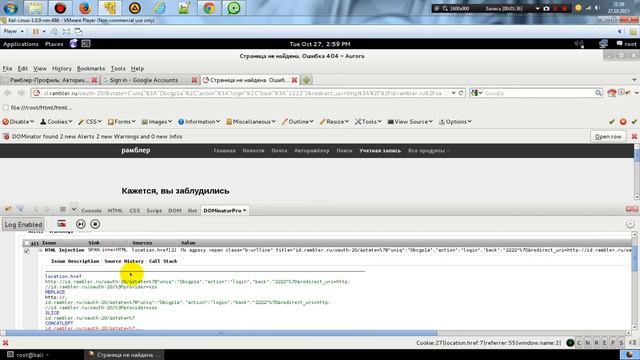The width and height of the screenshot is (640, 360).
Task: Click the first green checkmark on Web Developer toolbar
Action: [611, 122]
